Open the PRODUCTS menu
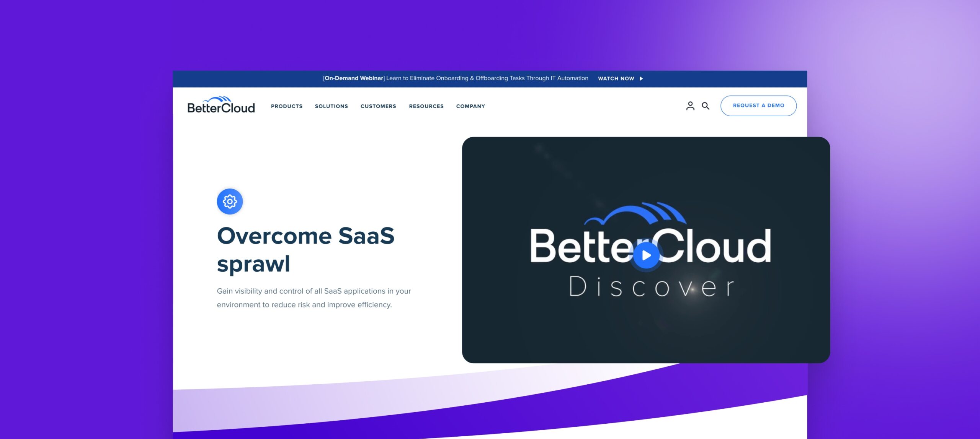This screenshot has width=980, height=439. pos(287,106)
